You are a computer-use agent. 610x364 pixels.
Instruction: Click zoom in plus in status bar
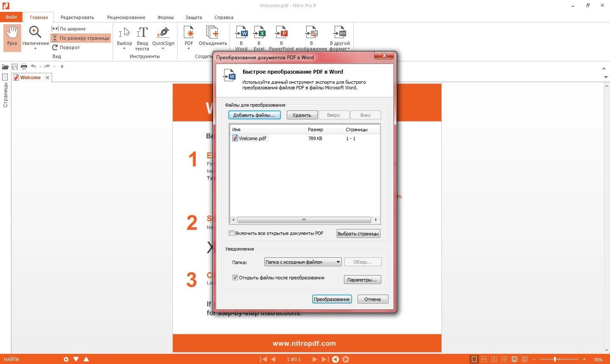(x=584, y=359)
